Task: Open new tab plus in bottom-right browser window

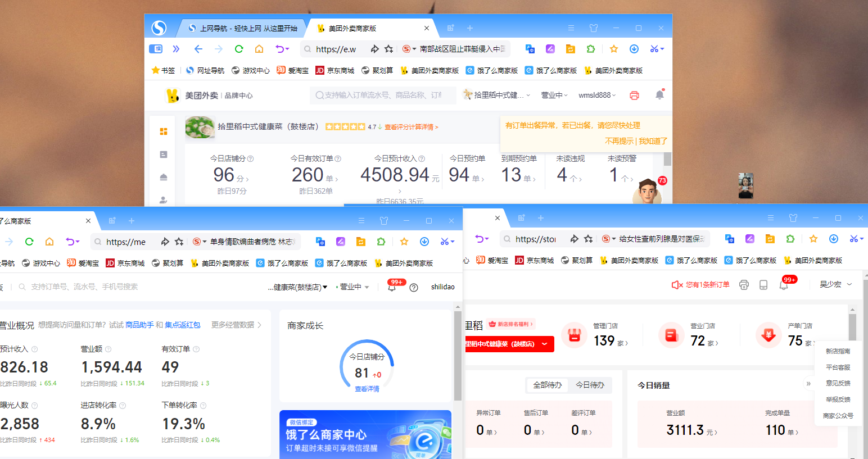Action: point(541,218)
